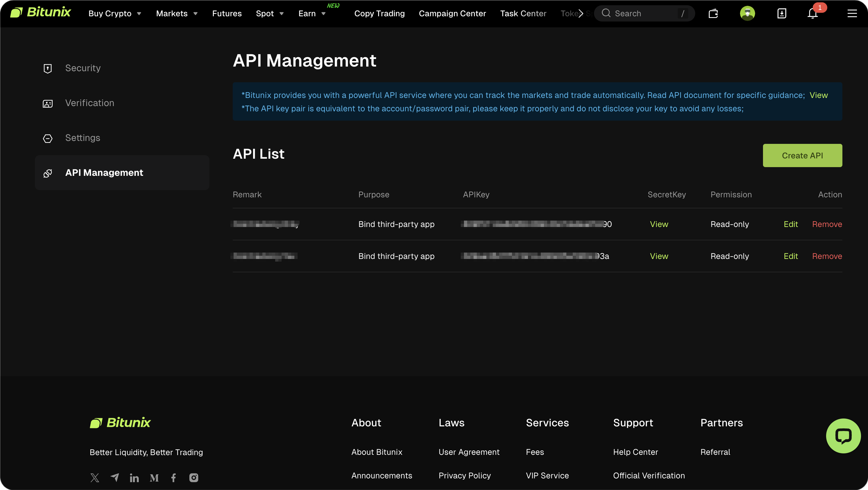Click the arrow to reveal more nav items

[581, 13]
